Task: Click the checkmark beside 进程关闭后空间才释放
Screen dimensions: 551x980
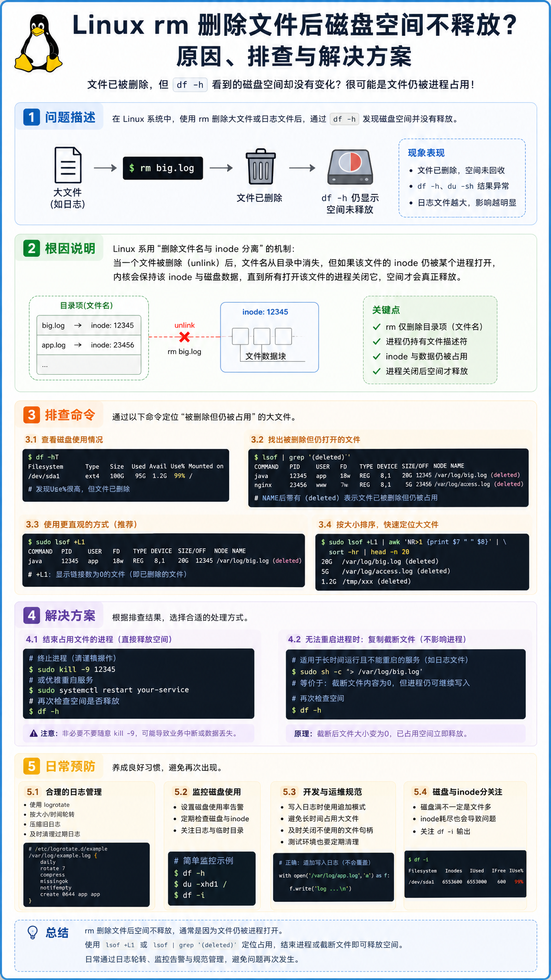Action: (x=376, y=371)
